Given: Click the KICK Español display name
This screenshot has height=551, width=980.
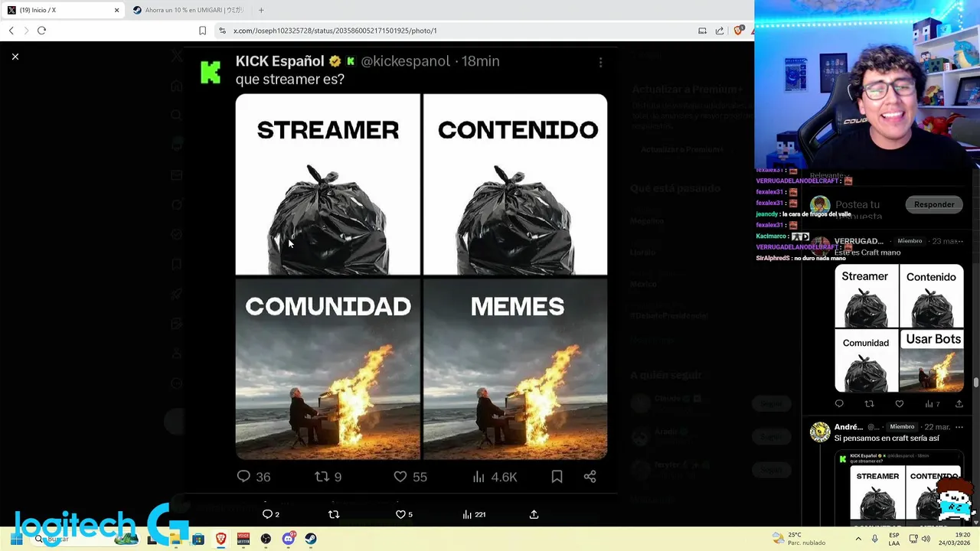Looking at the screenshot, I should tap(279, 61).
